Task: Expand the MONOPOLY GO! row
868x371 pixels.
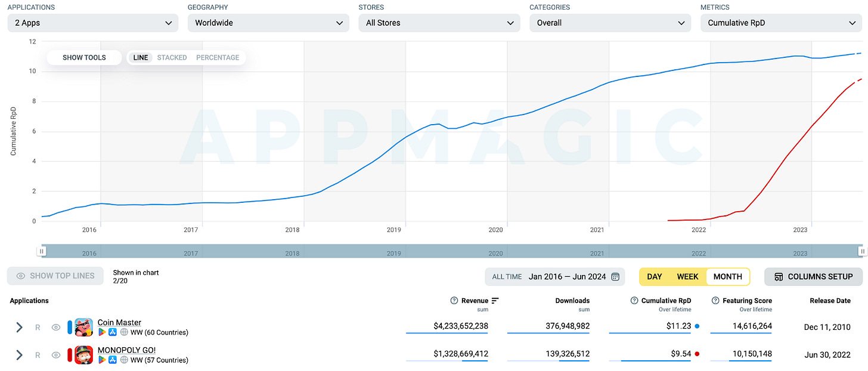Action: pos(19,355)
